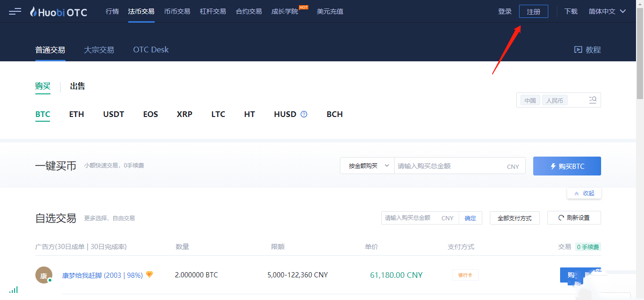Click the 2.000000 BTC quantity text
The image size is (644, 300).
pos(197,275)
